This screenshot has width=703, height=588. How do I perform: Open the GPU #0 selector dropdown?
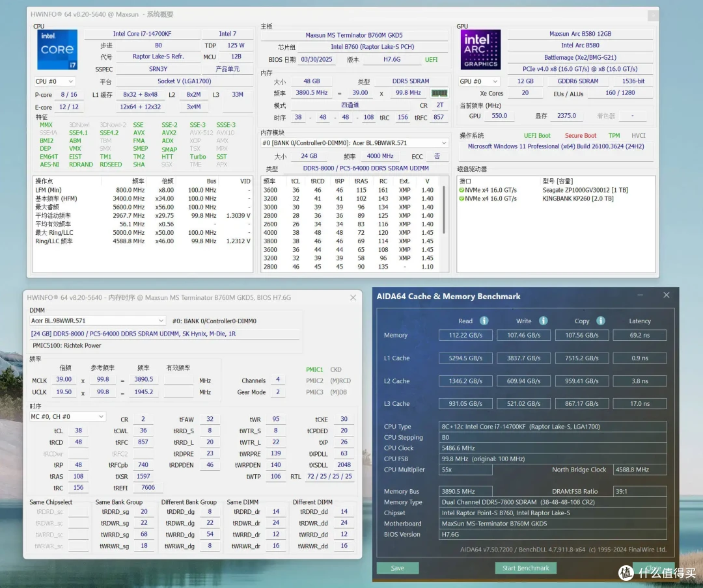point(479,81)
